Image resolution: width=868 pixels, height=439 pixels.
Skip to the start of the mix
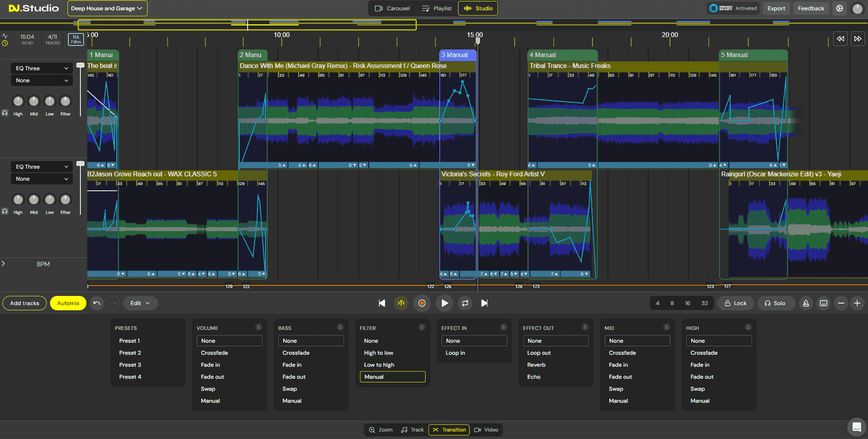pyautogui.click(x=382, y=303)
